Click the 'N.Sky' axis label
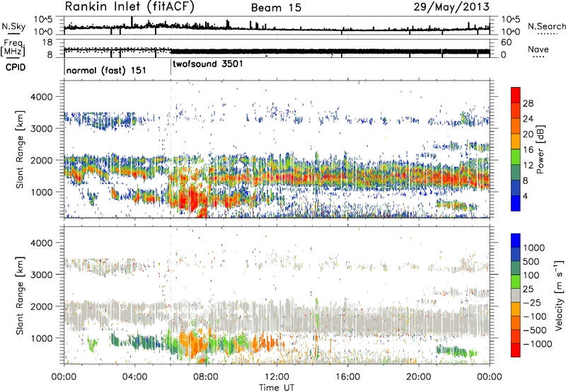Screen dimensions: 566x392 click(13, 26)
